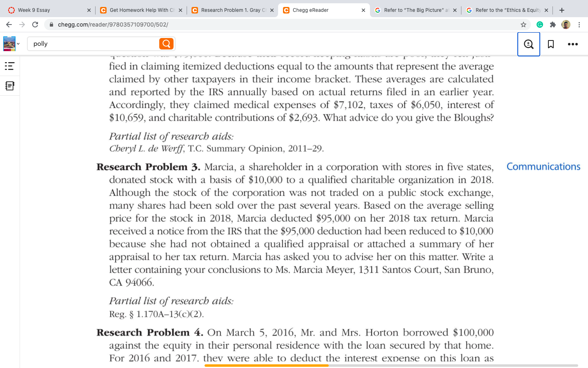
Task: Open the browser extensions puzzle icon
Action: tap(553, 25)
